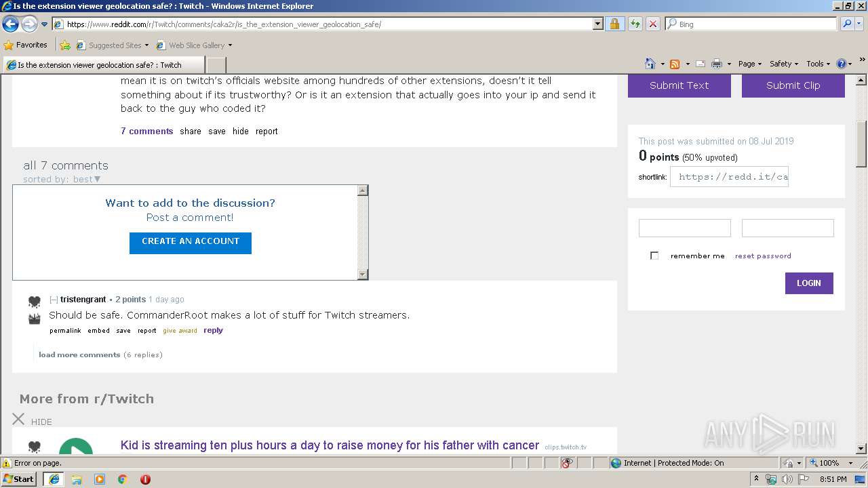Click tristengrant username link
The image size is (868, 488).
pyautogui.click(x=83, y=300)
